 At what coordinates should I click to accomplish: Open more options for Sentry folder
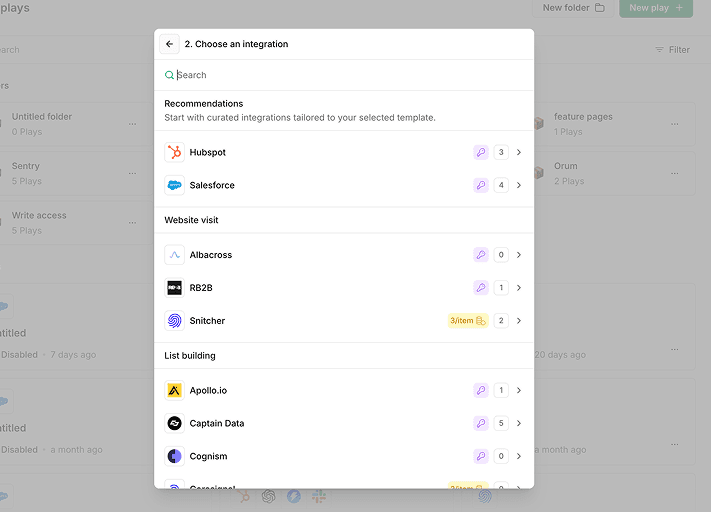(x=132, y=173)
